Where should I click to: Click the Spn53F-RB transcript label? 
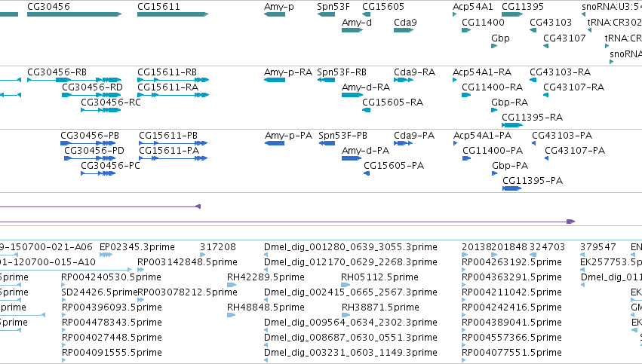tap(342, 72)
